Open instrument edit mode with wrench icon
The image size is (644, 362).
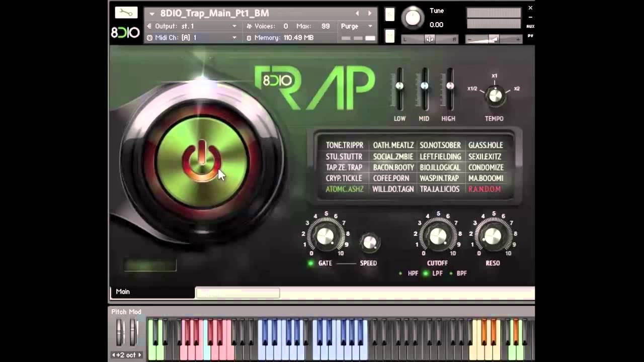tap(126, 13)
